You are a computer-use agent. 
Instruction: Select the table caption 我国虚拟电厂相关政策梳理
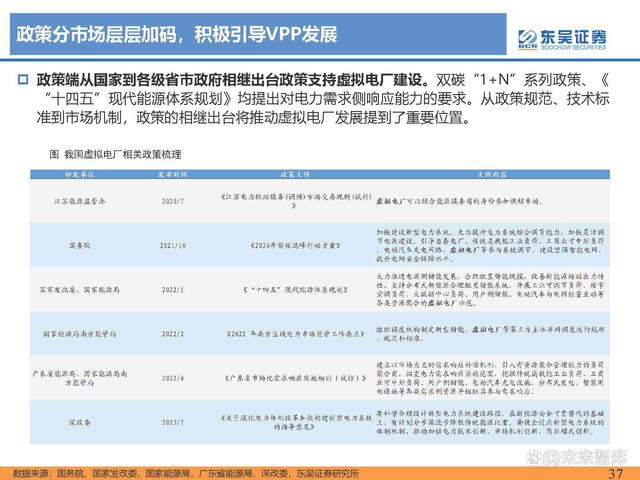[128, 155]
